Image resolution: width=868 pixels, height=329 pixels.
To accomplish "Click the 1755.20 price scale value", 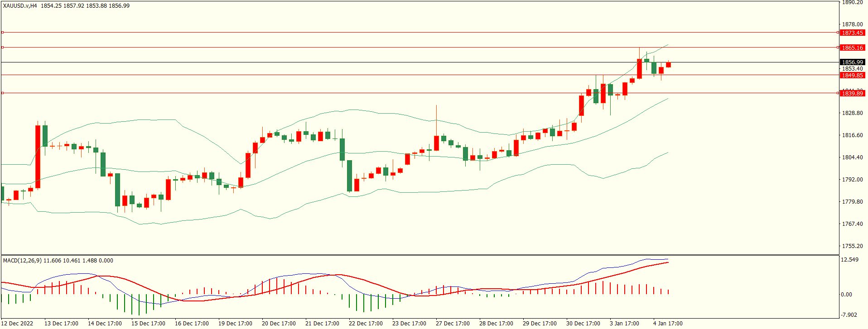I will [x=852, y=246].
